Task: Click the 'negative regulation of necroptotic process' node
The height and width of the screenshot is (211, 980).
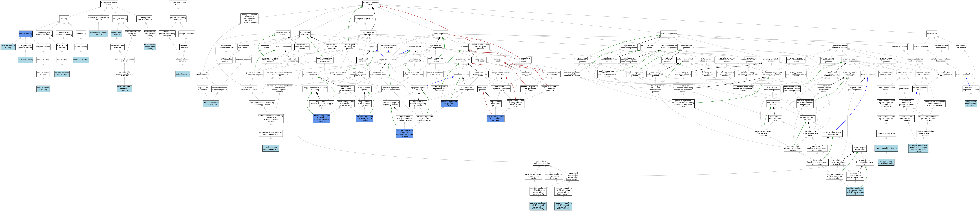Action: click(495, 119)
